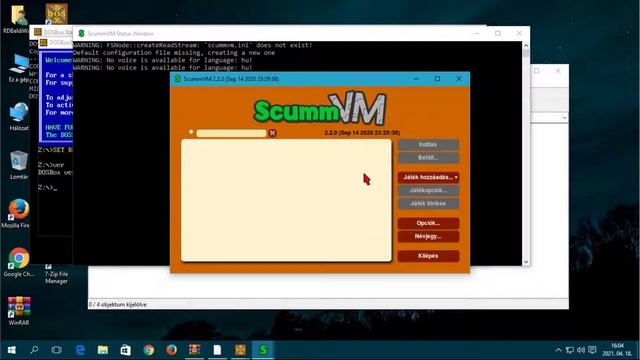The image size is (640, 360).
Task: Click Status Window scrollbar up arrow
Action: pyautogui.click(x=526, y=45)
